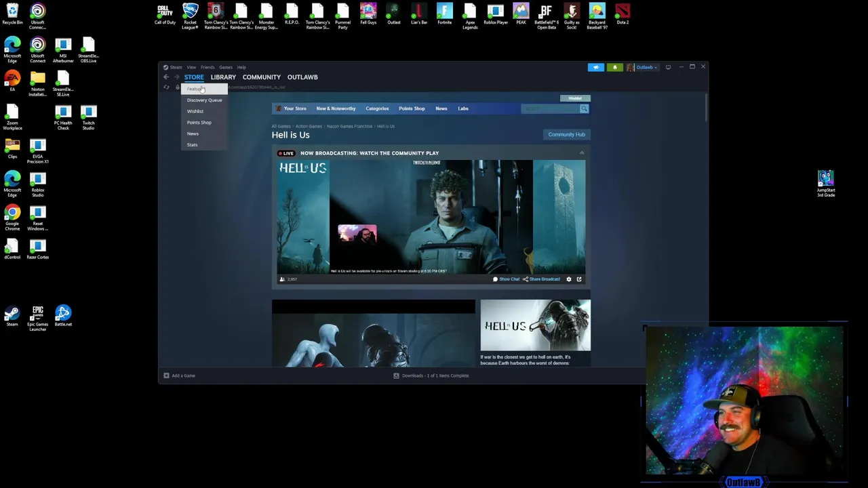Open New & Noteworthy store menu

(x=336, y=108)
